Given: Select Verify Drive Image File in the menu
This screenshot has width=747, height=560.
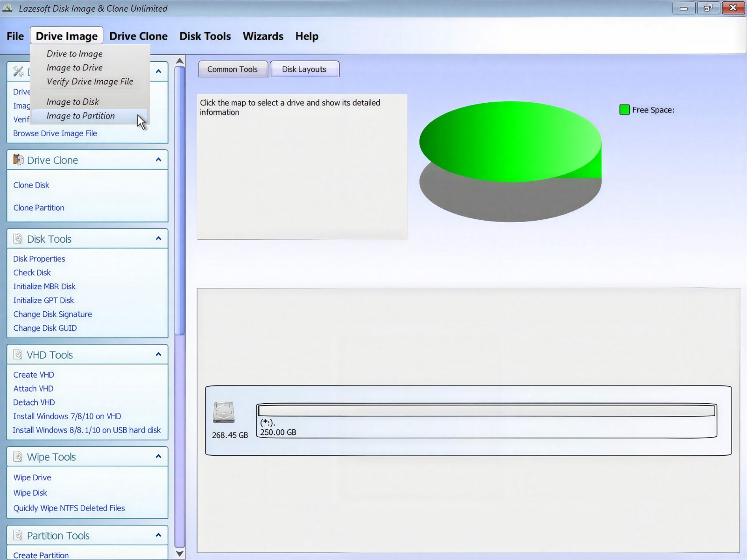Looking at the screenshot, I should tap(90, 82).
